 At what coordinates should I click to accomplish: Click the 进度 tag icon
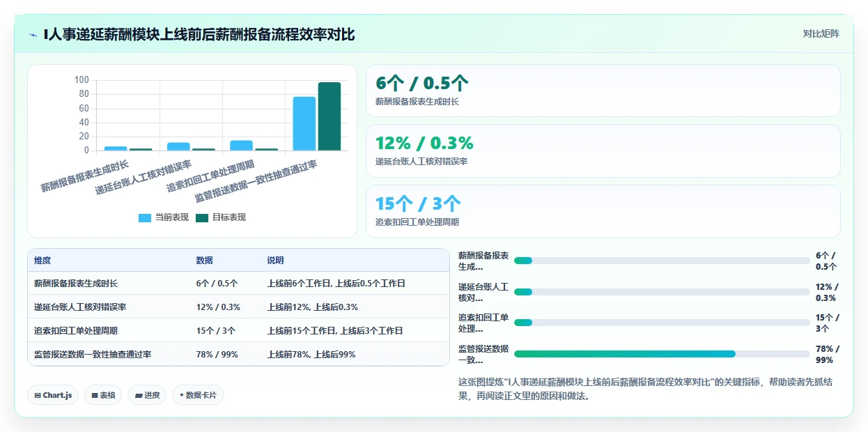coord(139,395)
